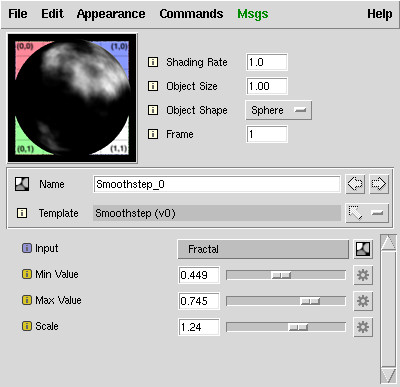The image size is (400, 387).
Task: Click the Frame number field
Action: 267,134
